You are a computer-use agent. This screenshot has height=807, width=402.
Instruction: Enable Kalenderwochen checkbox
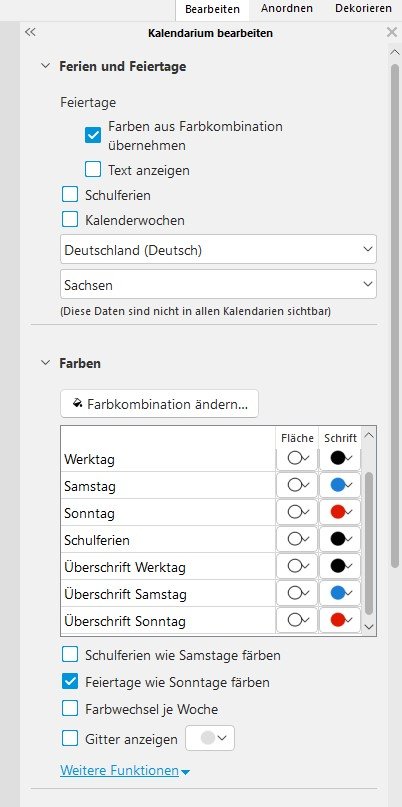69,220
